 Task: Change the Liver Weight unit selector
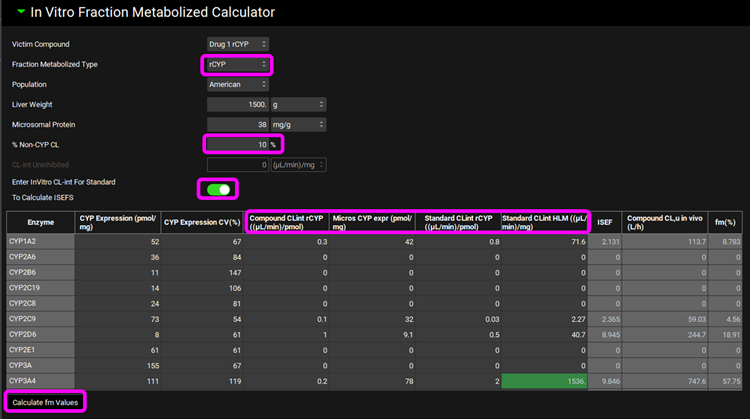[298, 104]
